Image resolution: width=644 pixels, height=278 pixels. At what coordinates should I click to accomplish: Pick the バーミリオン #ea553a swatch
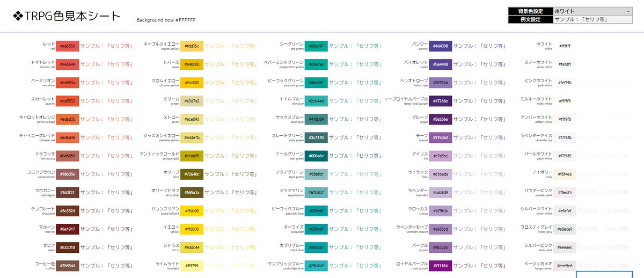point(68,83)
